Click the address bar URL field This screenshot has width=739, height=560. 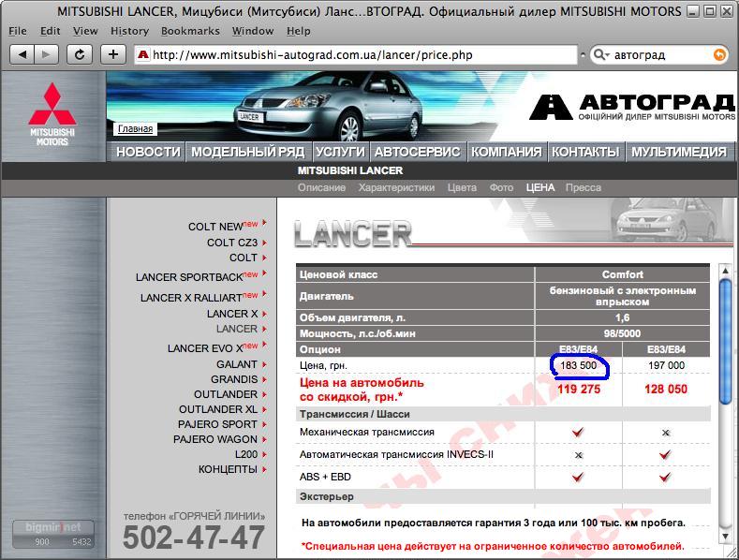355,54
